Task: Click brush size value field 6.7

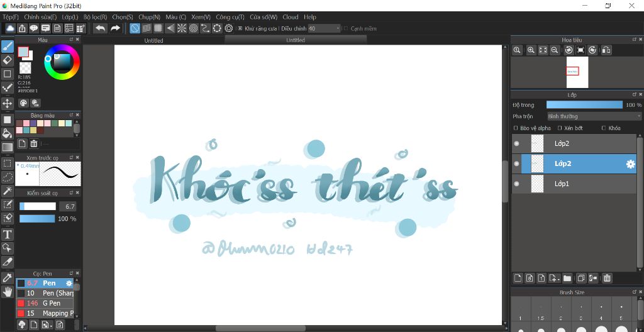Action: (x=68, y=206)
